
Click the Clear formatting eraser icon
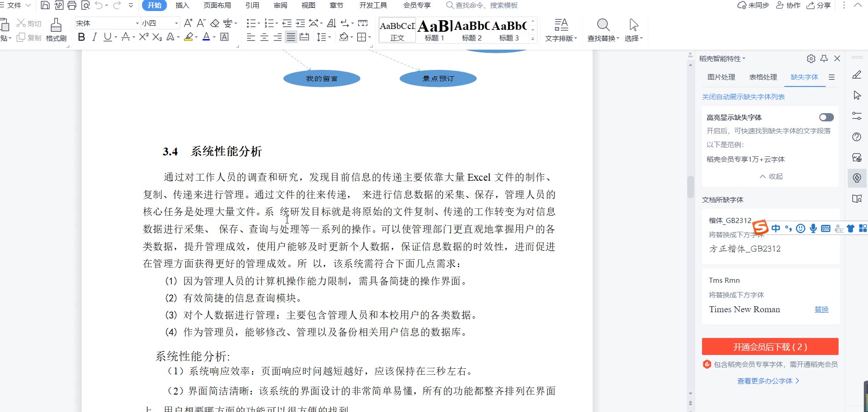(x=215, y=23)
